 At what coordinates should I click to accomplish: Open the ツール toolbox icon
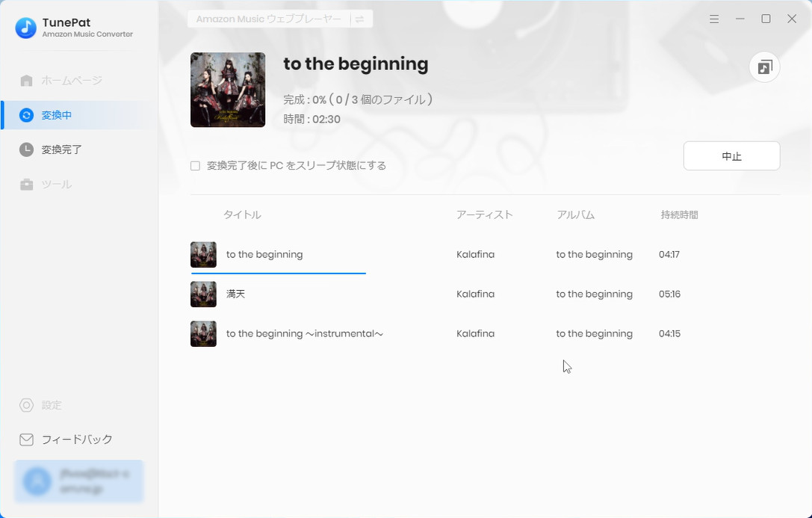coord(26,185)
